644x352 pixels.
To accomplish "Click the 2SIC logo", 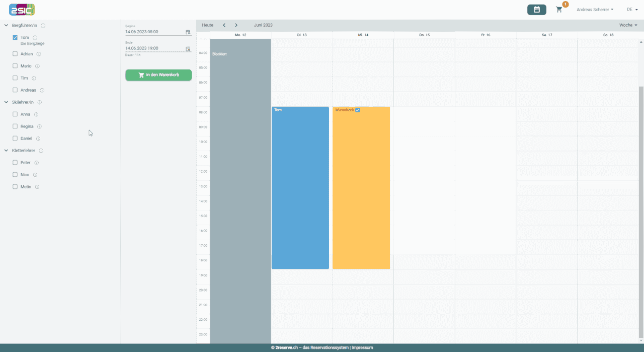I will tap(22, 9).
